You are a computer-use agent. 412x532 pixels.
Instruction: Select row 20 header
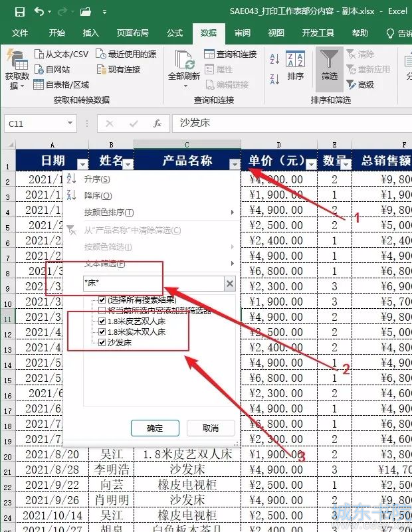click(x=7, y=455)
